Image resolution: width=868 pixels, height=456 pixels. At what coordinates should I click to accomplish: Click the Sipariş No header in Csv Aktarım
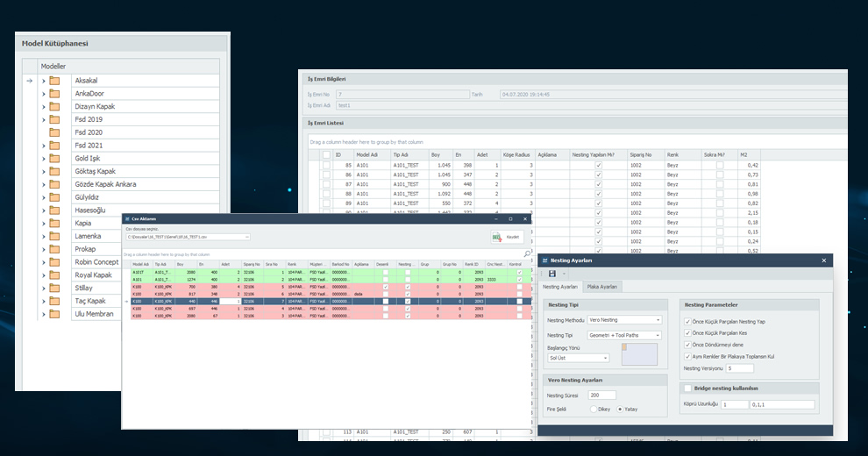coord(253,265)
